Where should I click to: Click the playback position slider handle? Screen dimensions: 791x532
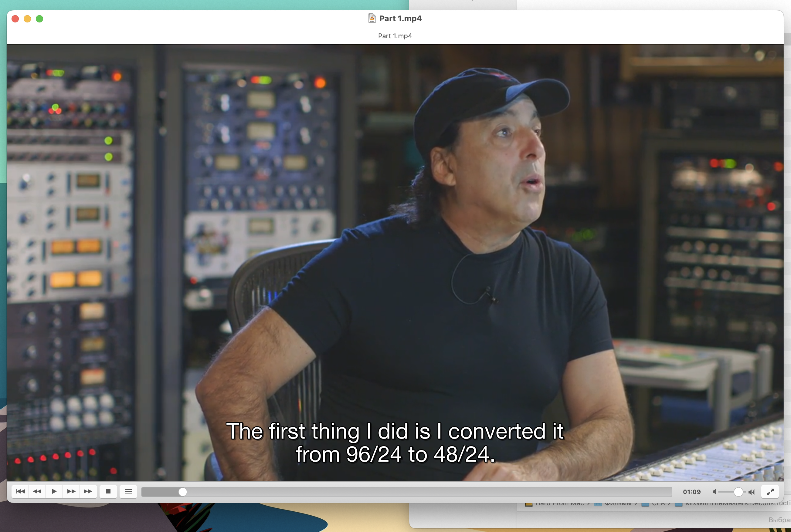click(183, 492)
